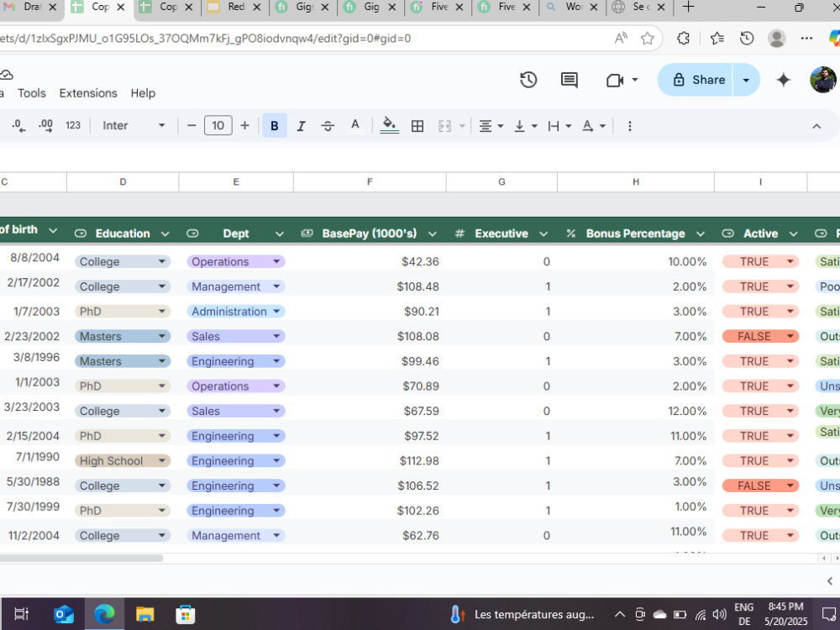The image size is (840, 630).
Task: Open more number formats with 123
Action: (73, 125)
